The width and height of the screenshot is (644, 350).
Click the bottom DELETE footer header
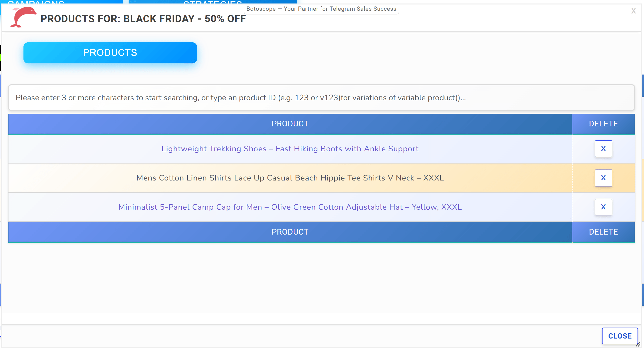pyautogui.click(x=603, y=232)
